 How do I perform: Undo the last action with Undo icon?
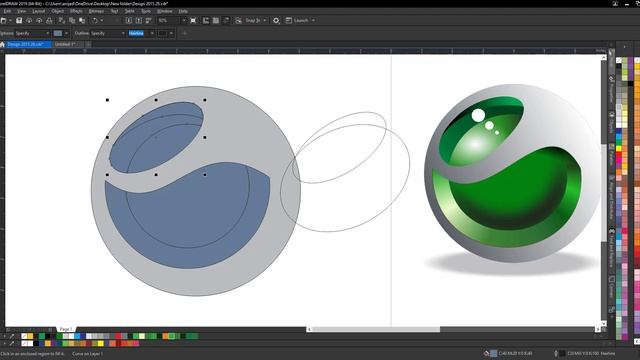95,20
